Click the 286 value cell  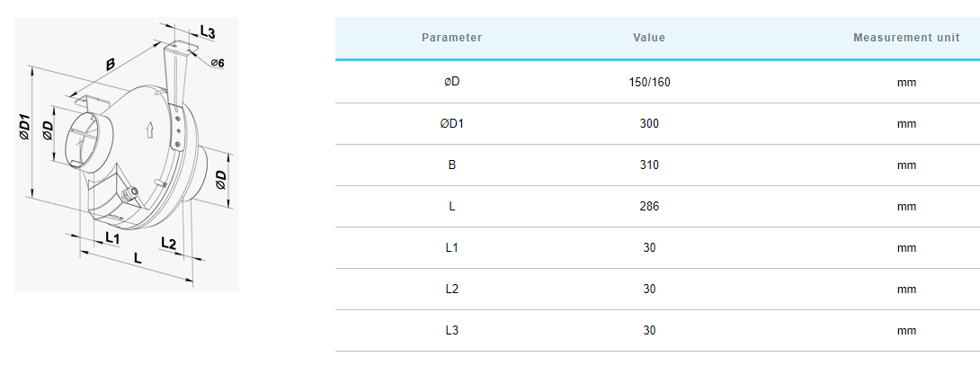point(649,207)
